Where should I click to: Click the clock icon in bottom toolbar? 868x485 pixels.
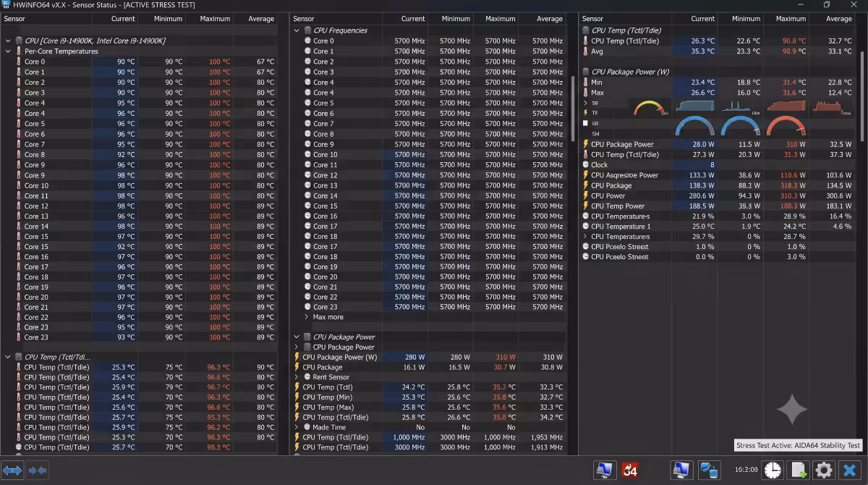773,471
